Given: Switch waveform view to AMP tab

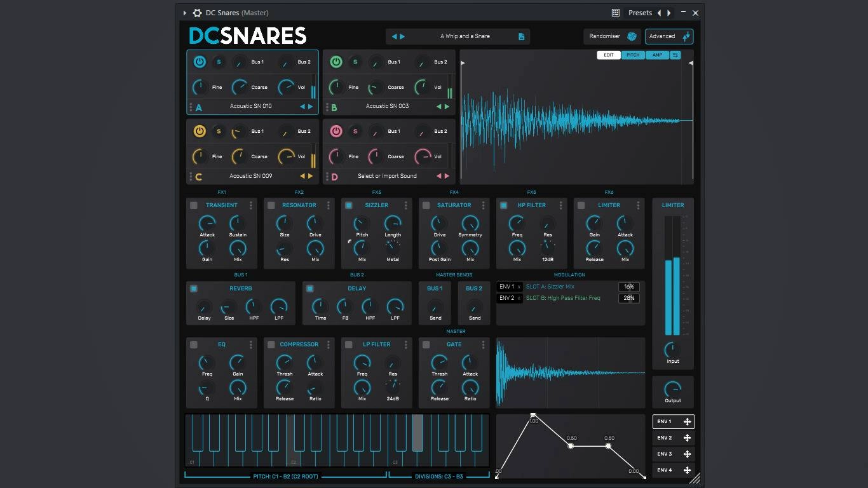Looking at the screenshot, I should pyautogui.click(x=657, y=55).
